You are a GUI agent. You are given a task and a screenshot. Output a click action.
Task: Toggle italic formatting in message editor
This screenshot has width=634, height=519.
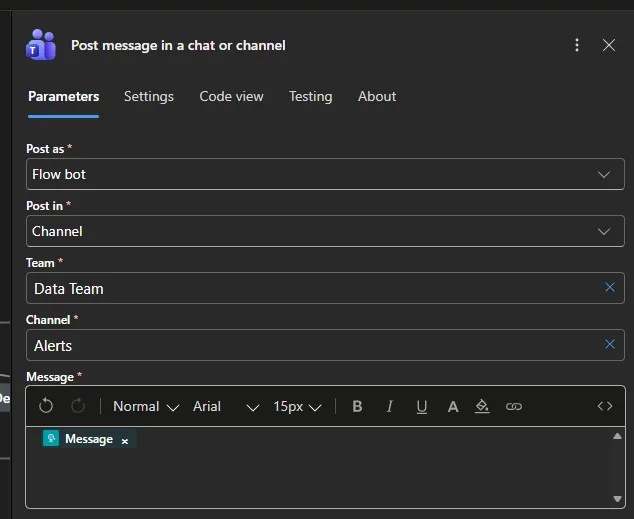coord(389,406)
